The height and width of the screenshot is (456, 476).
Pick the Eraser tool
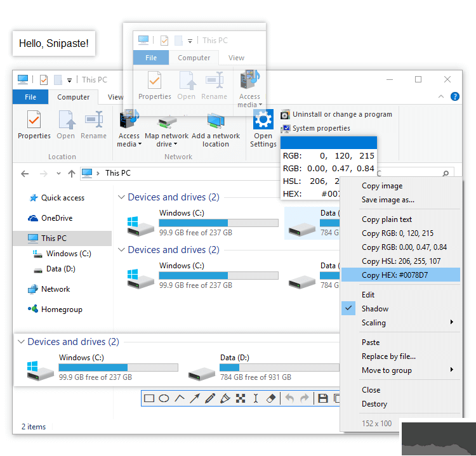coord(271,398)
